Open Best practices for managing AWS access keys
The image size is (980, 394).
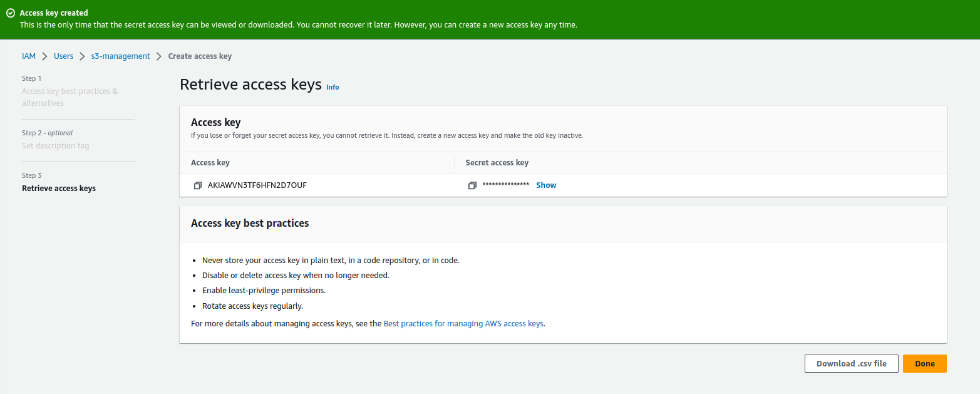point(463,324)
